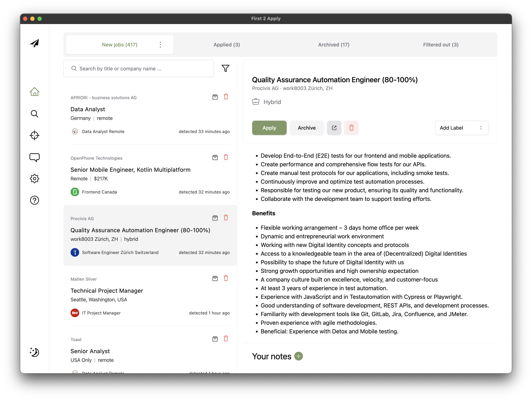Open the three-dot menu next to New jobs

click(160, 44)
